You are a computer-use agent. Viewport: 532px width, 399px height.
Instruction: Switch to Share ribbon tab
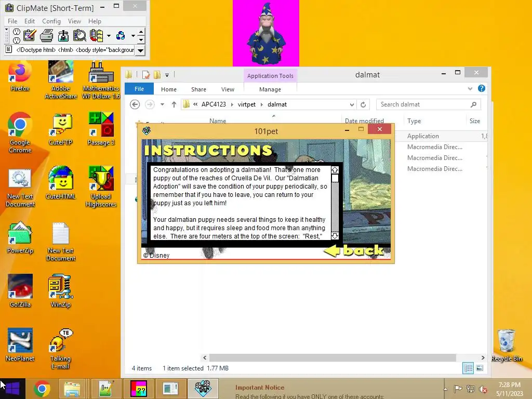[x=198, y=89]
